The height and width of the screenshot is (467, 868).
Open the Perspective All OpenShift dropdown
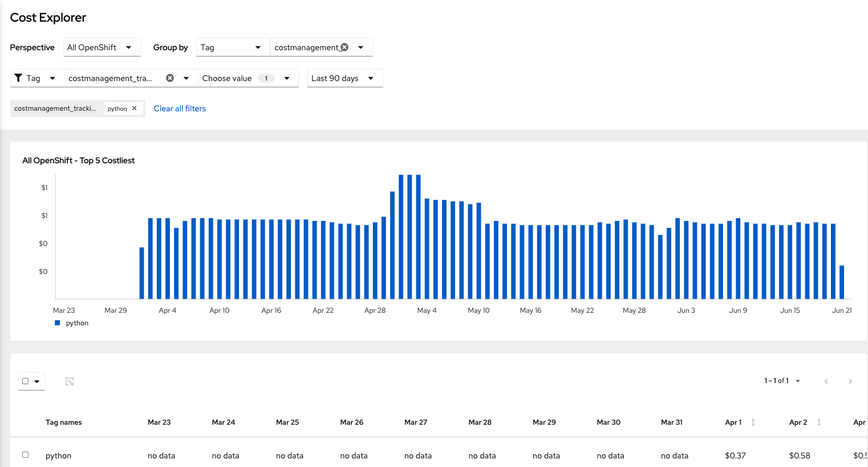(102, 47)
